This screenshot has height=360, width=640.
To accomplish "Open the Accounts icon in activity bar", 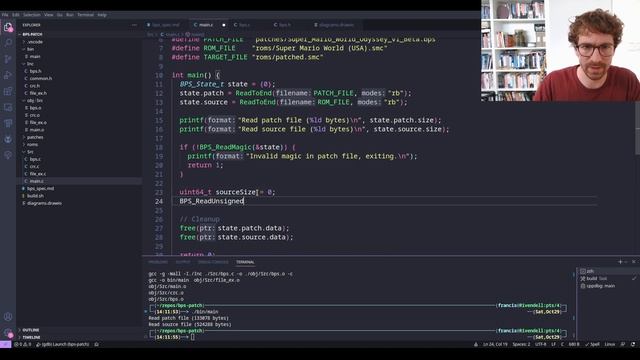I will (x=8, y=317).
